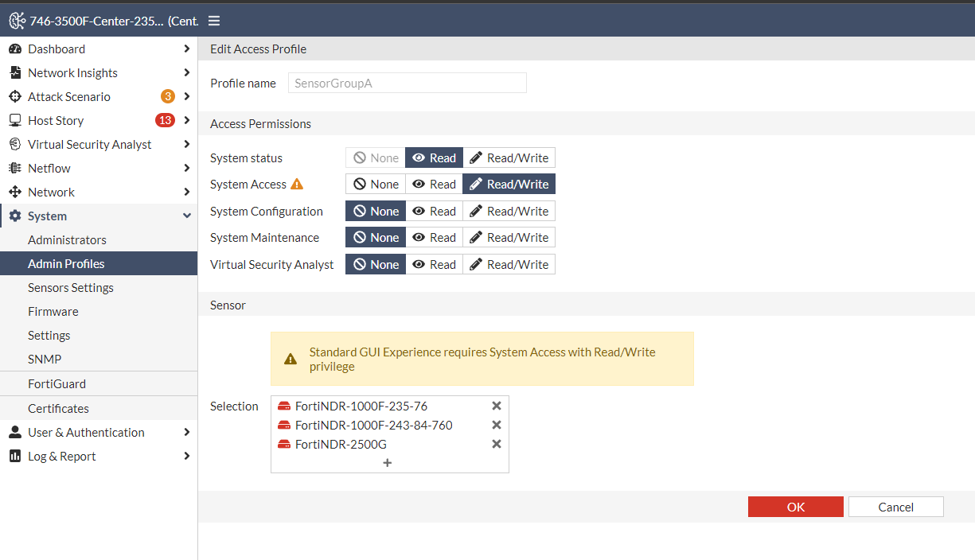Click the Network Insights icon

14,72
